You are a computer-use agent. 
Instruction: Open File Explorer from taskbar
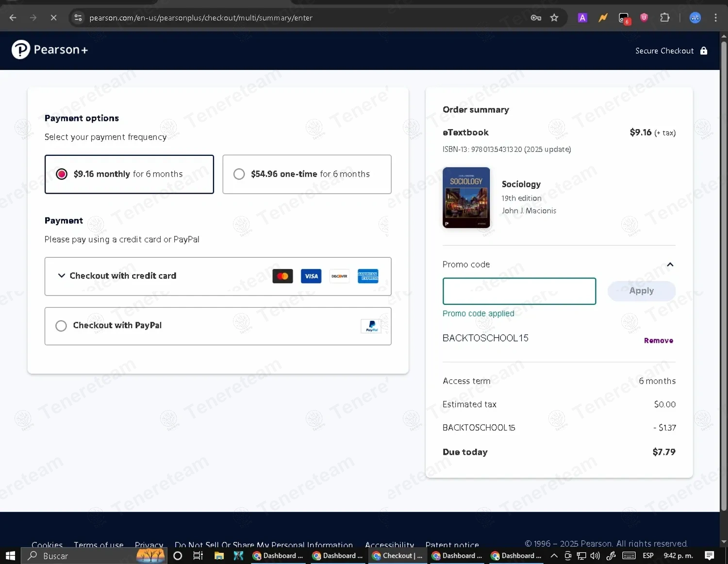pos(219,556)
